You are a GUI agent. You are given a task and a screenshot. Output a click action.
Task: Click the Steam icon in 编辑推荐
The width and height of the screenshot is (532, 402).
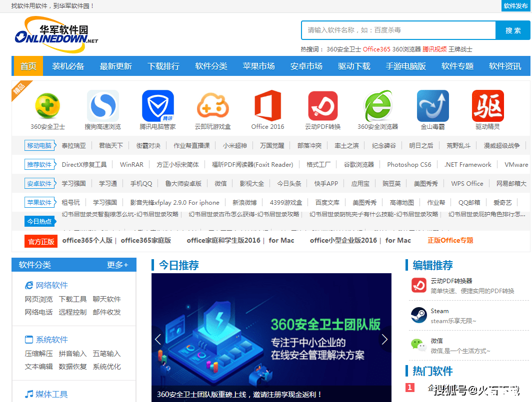418,315
